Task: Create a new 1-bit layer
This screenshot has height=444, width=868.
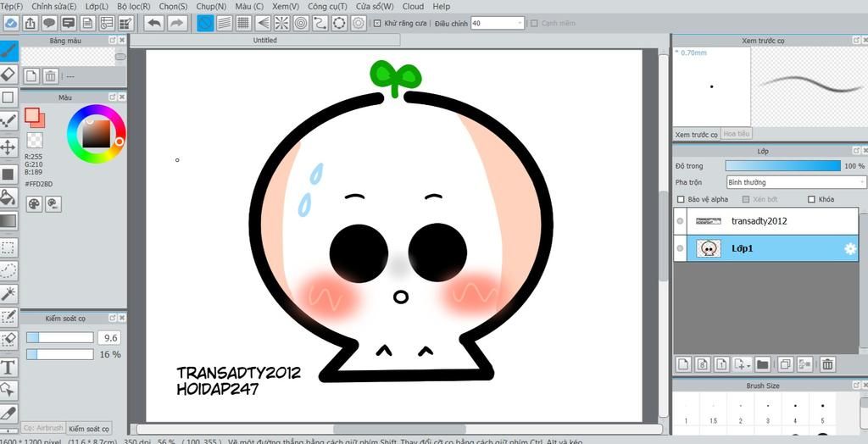Action: tap(721, 364)
